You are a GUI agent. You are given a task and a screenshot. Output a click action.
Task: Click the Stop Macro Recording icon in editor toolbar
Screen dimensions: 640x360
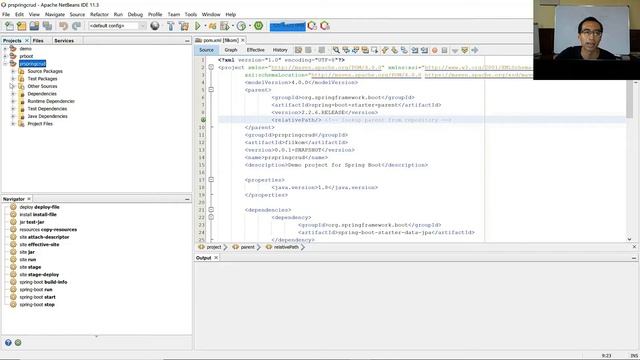point(444,50)
